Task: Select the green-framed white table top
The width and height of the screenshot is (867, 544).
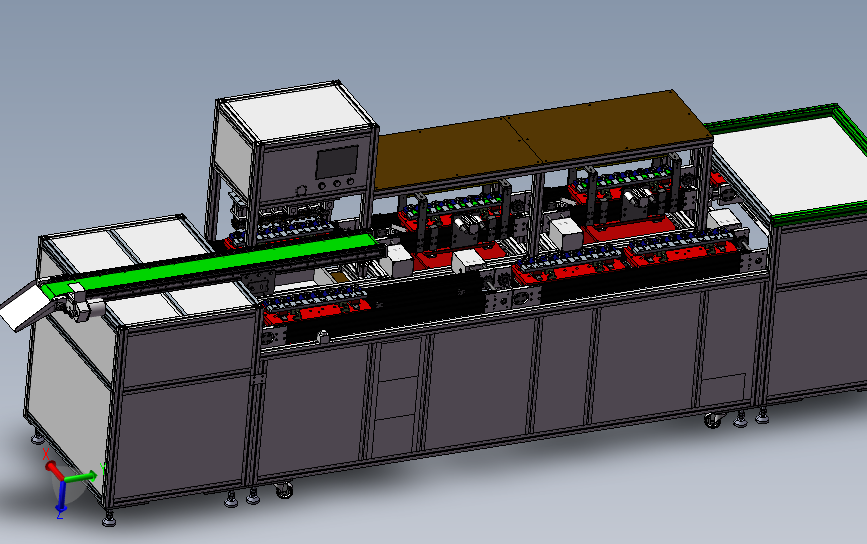Action: pyautogui.click(x=791, y=163)
